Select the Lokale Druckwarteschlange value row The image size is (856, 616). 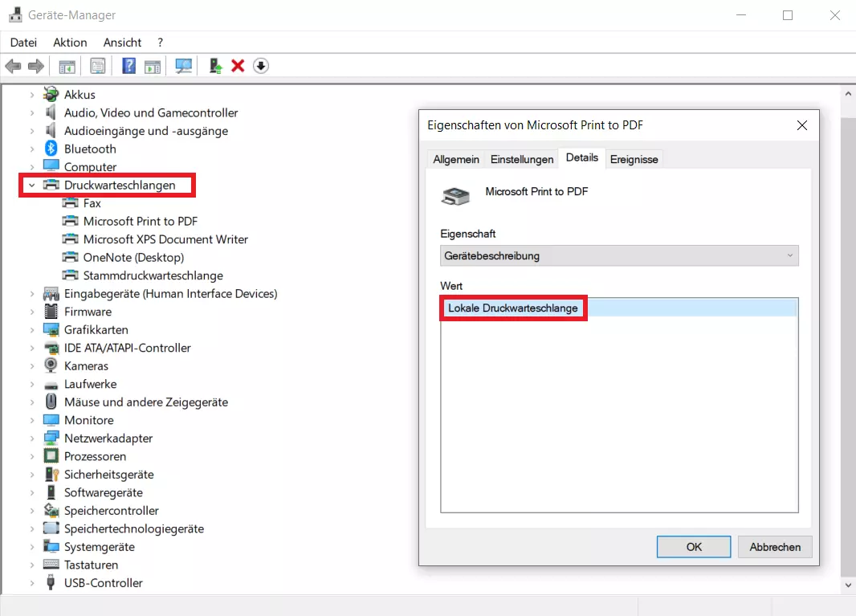[x=619, y=308]
